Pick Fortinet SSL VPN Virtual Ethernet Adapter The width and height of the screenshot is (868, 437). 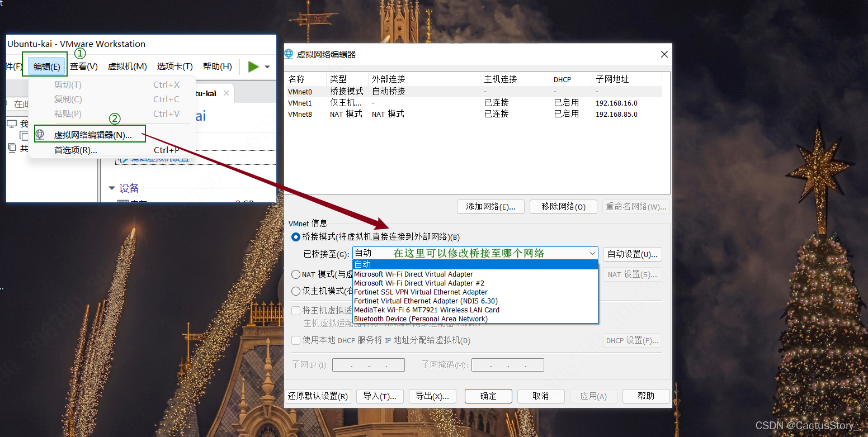click(x=475, y=292)
